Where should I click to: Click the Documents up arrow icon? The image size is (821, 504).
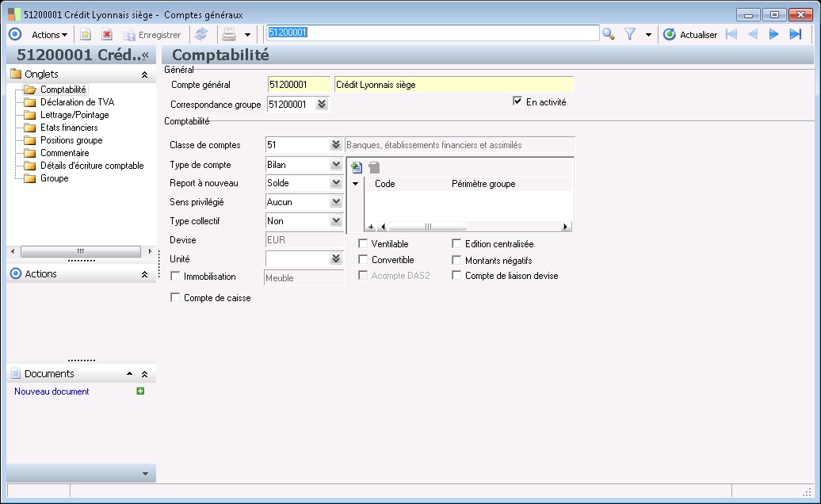click(129, 374)
